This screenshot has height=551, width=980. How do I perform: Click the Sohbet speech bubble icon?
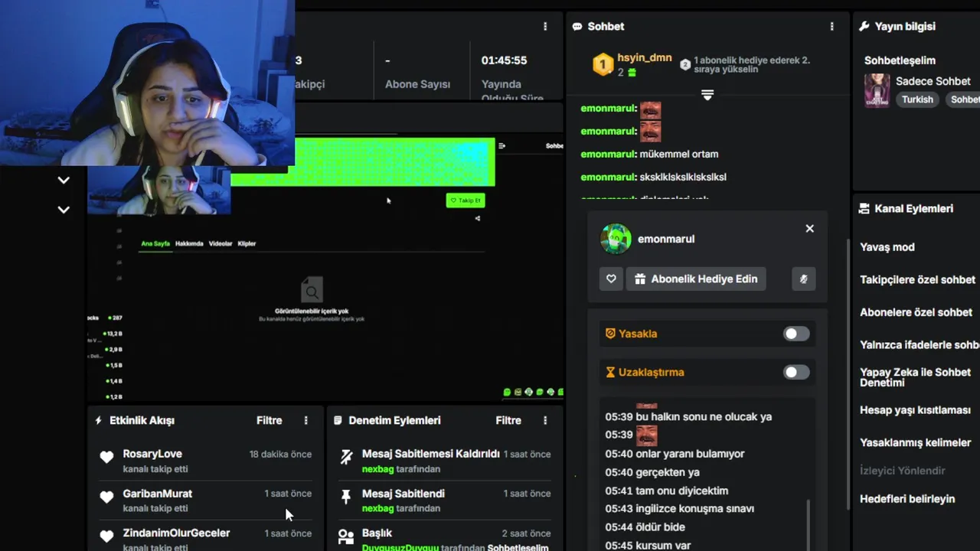pyautogui.click(x=577, y=26)
